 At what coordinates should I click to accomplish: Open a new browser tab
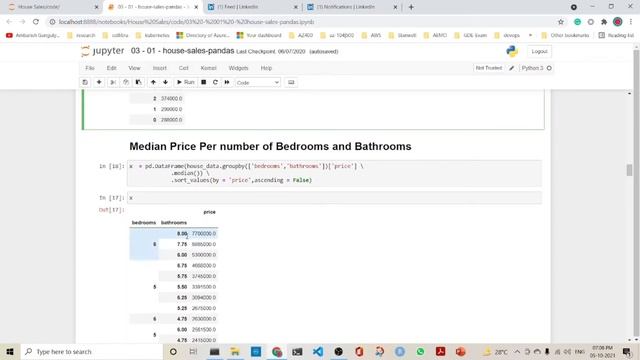(411, 7)
